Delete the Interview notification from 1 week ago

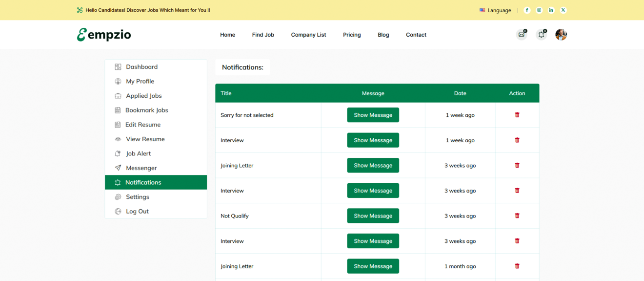(517, 140)
